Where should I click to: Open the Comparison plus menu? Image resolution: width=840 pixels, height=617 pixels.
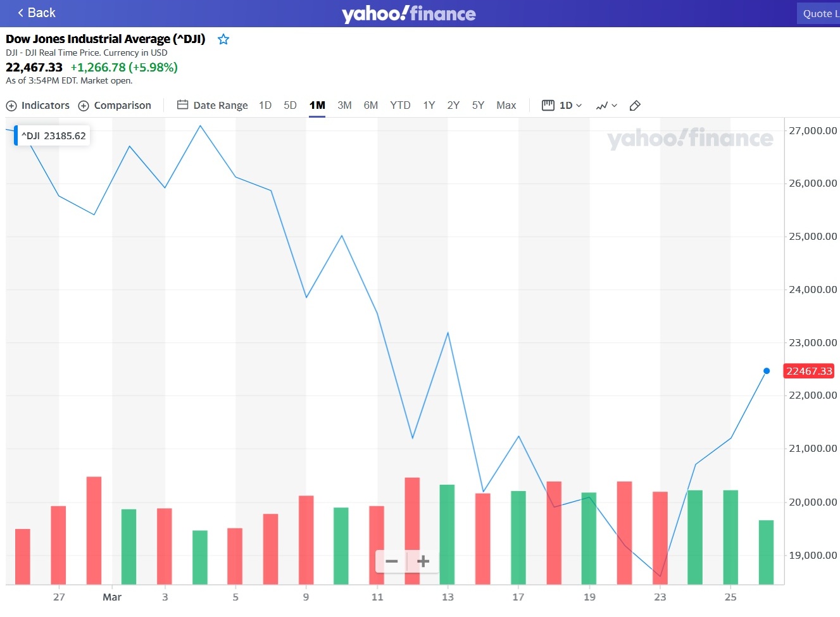coord(115,106)
